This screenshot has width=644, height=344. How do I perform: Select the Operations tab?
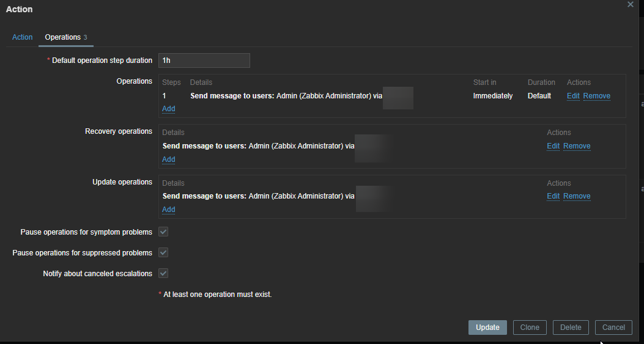[x=63, y=37]
